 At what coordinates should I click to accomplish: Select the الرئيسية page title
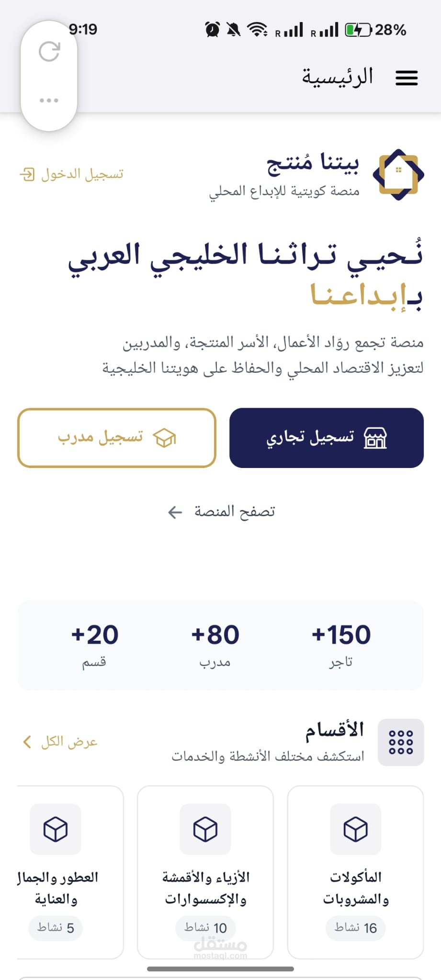pos(337,77)
